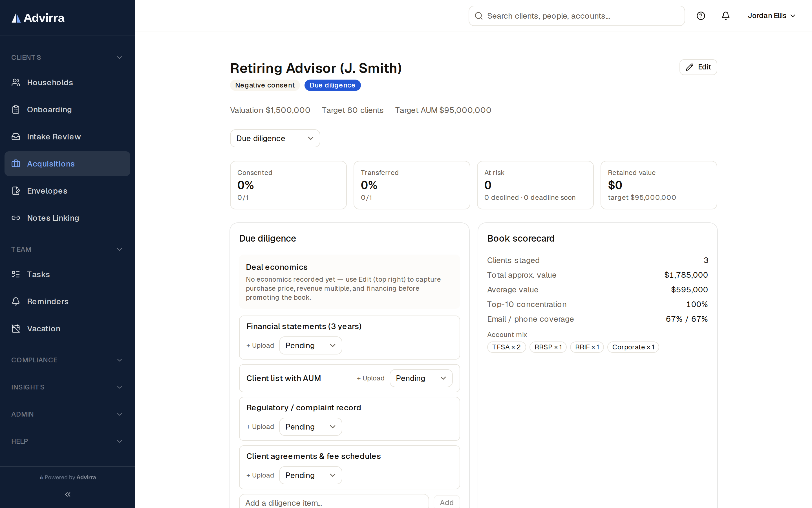The image size is (812, 508).
Task: Click the TFSA × 2 account chip
Action: (506, 347)
